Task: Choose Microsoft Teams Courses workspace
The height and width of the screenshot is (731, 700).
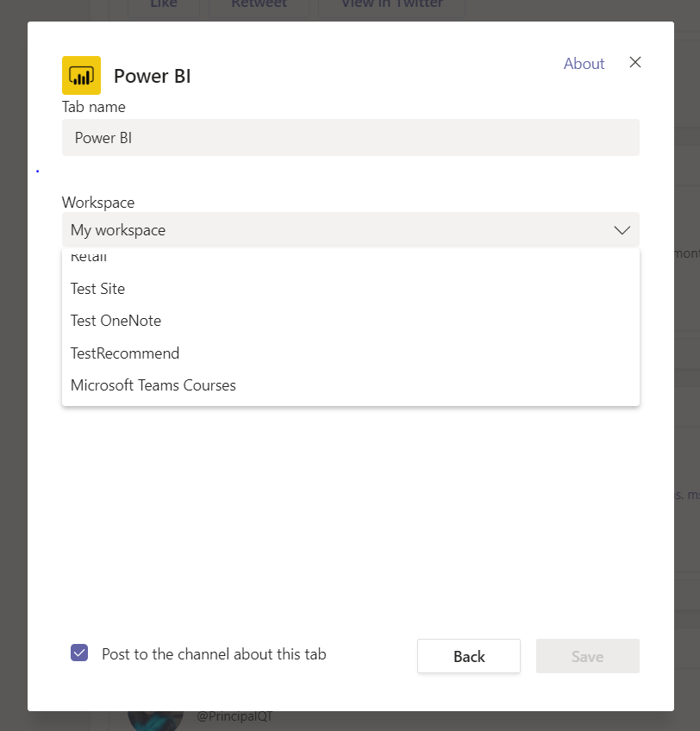Action: [153, 385]
